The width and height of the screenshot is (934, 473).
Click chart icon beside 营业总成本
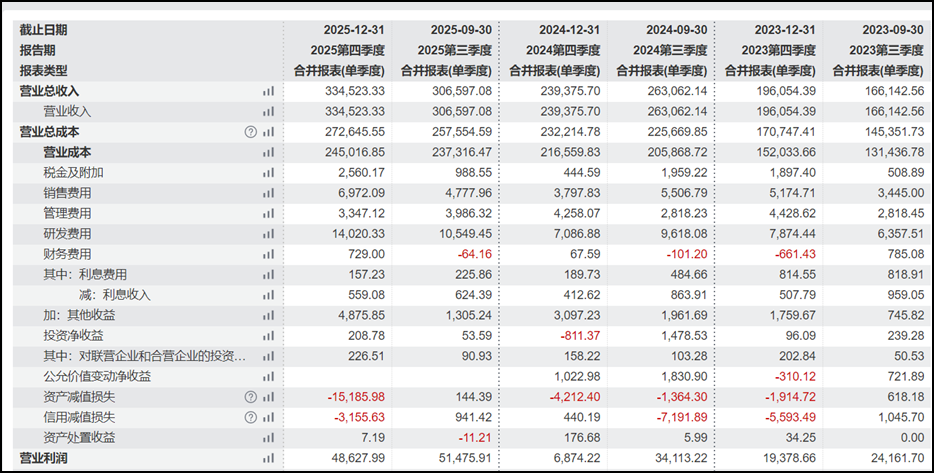click(268, 132)
